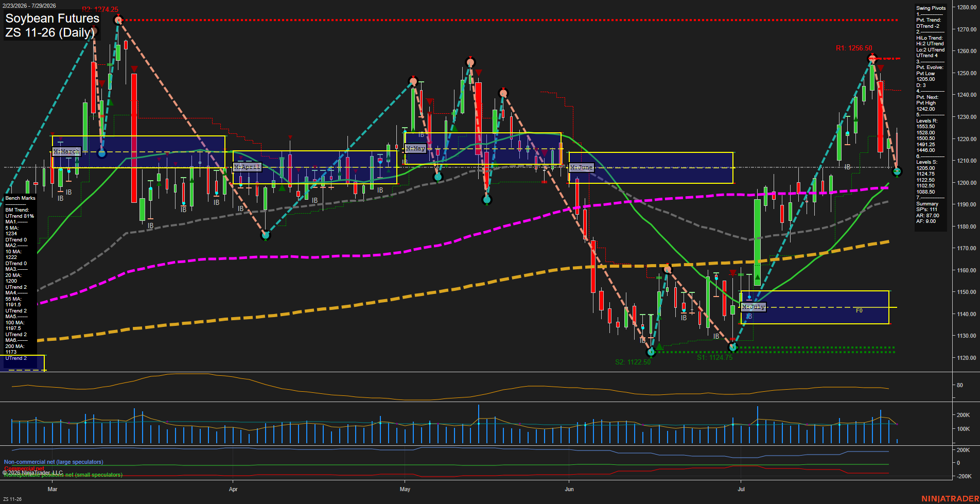Click the 'Pvt. Next:' label
Viewport: 980px width, 504px height.
[x=927, y=97]
